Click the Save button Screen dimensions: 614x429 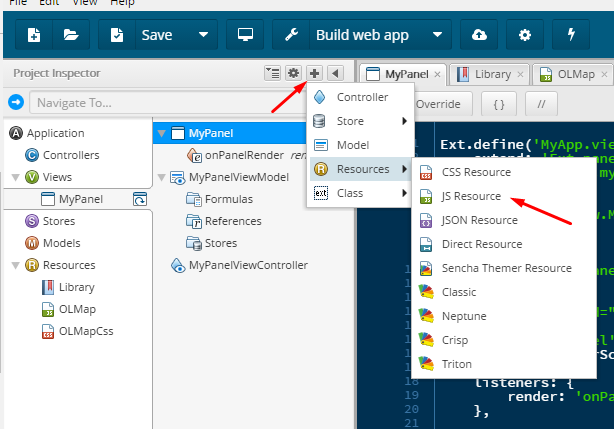157,35
